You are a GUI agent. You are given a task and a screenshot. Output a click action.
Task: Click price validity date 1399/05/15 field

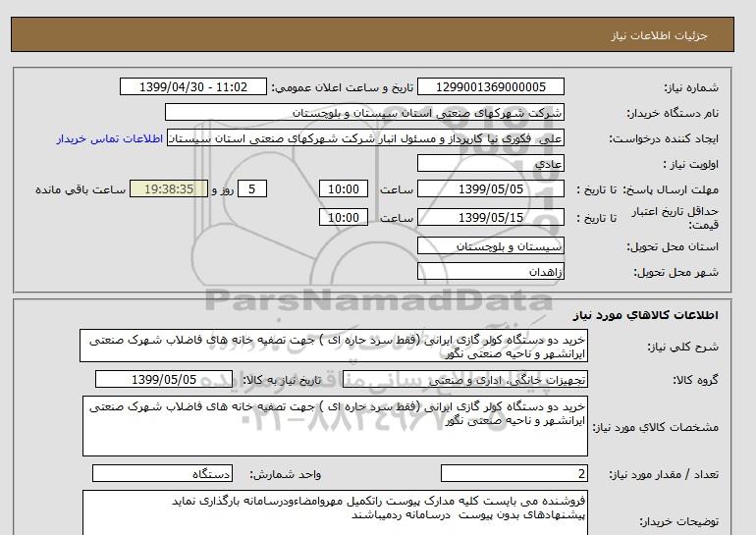click(x=490, y=217)
